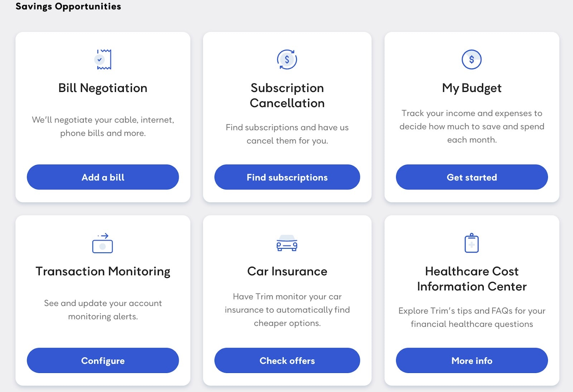Click the Transaction Monitoring heading
This screenshot has width=573, height=392.
(x=103, y=272)
